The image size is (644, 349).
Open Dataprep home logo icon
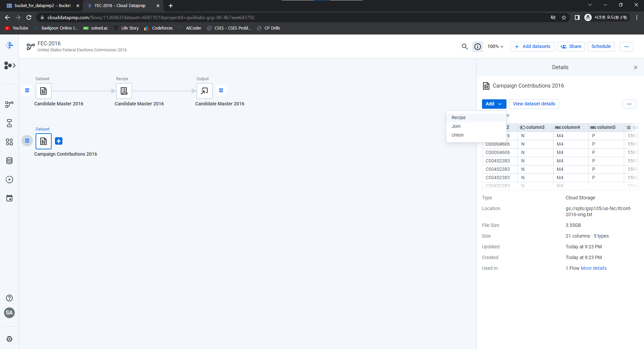coord(9,45)
